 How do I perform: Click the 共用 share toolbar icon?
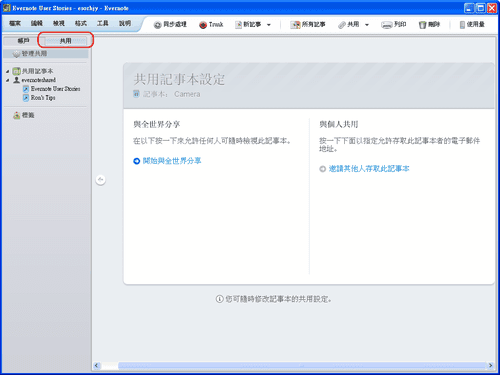click(342, 25)
